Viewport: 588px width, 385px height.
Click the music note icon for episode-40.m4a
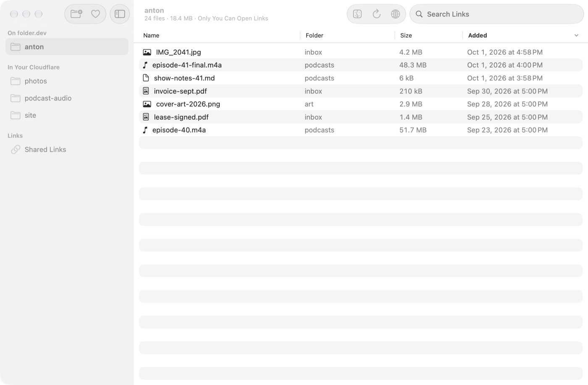(145, 130)
